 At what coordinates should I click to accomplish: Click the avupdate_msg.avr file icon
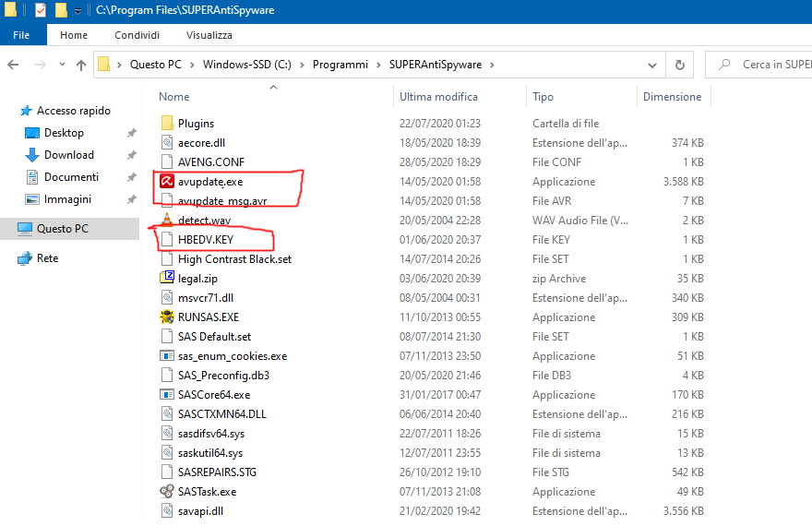167,201
